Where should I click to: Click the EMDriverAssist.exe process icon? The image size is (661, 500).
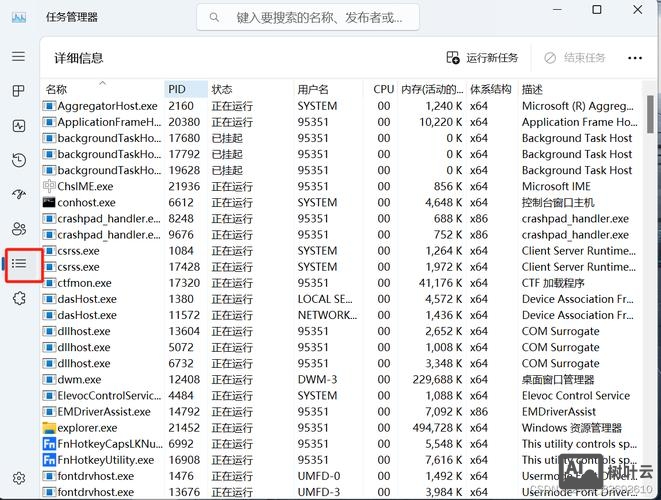tap(49, 411)
